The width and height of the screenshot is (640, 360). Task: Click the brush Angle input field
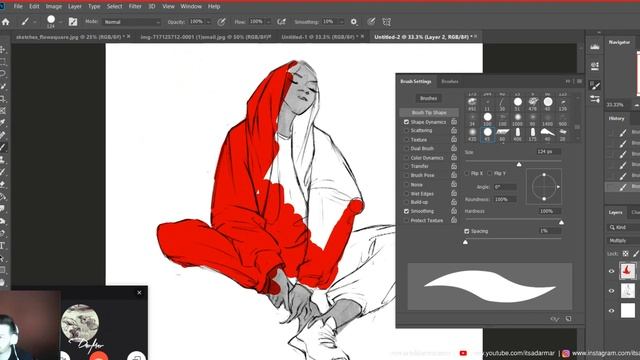click(505, 187)
